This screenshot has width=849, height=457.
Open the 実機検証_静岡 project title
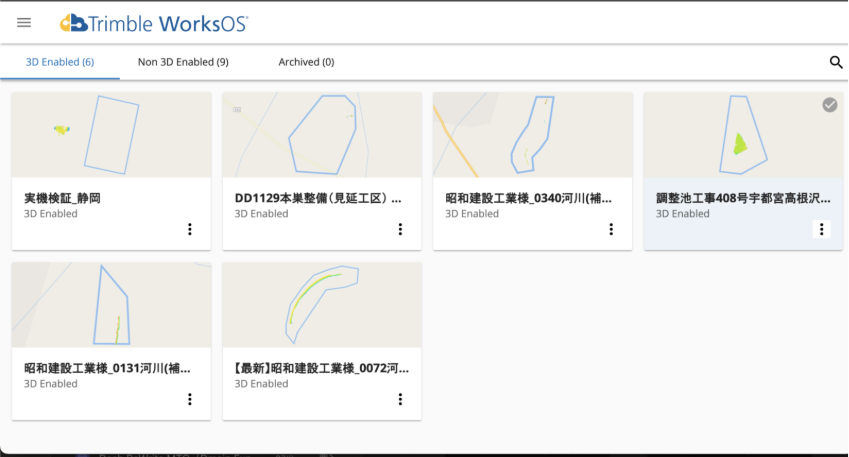point(62,198)
